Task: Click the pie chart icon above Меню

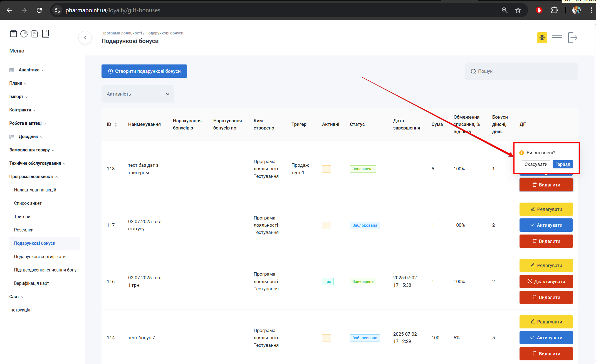Action: click(x=24, y=34)
